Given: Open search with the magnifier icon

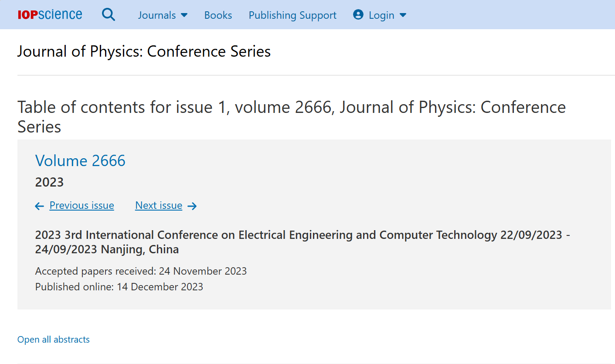Looking at the screenshot, I should click(109, 15).
